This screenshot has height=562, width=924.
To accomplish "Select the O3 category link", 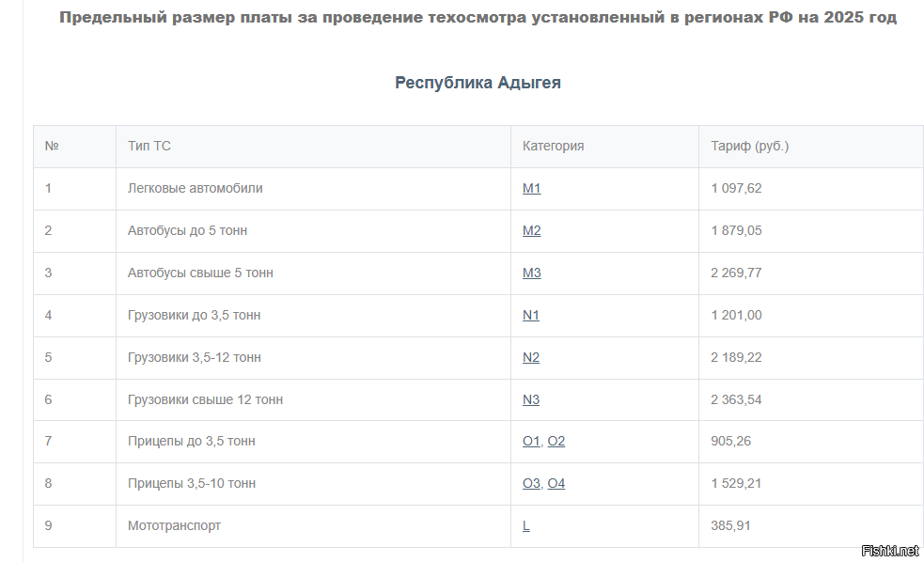I will click(531, 484).
